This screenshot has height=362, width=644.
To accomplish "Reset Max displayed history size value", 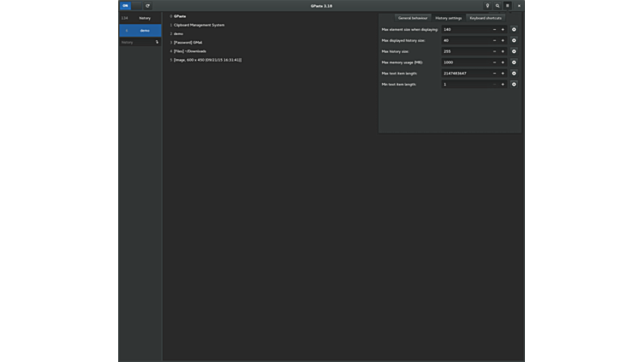I will coord(514,40).
